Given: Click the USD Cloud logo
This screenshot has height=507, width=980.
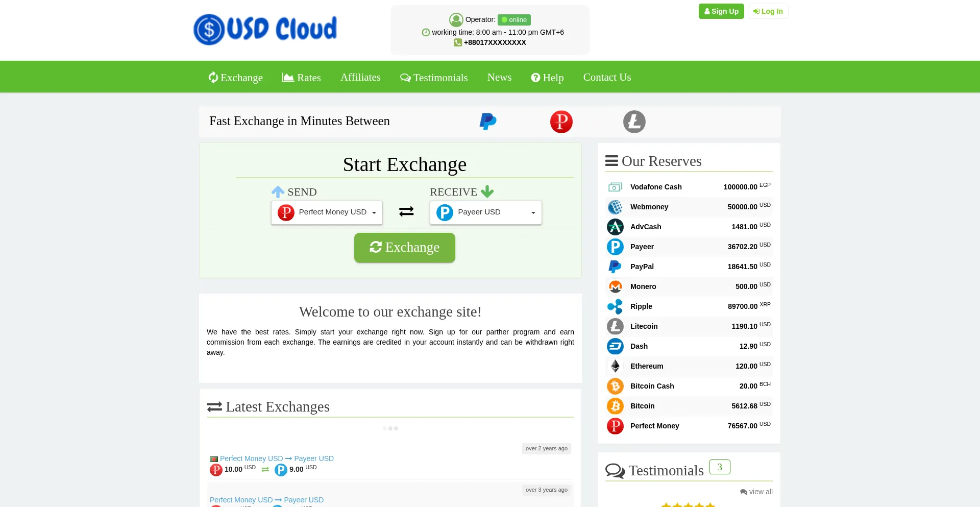Looking at the screenshot, I should pos(265,29).
